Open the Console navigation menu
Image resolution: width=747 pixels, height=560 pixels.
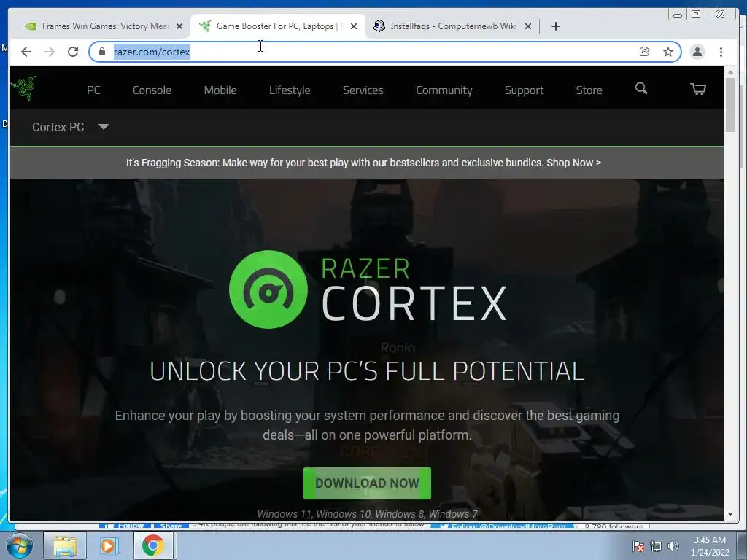coord(152,90)
